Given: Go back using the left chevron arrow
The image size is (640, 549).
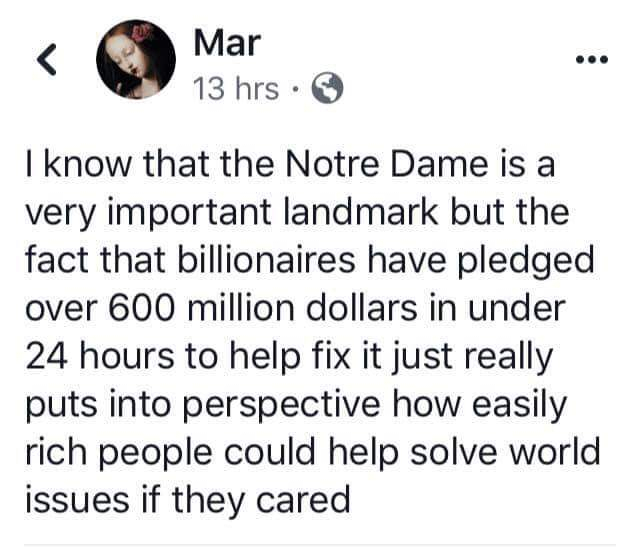Looking at the screenshot, I should tap(46, 62).
